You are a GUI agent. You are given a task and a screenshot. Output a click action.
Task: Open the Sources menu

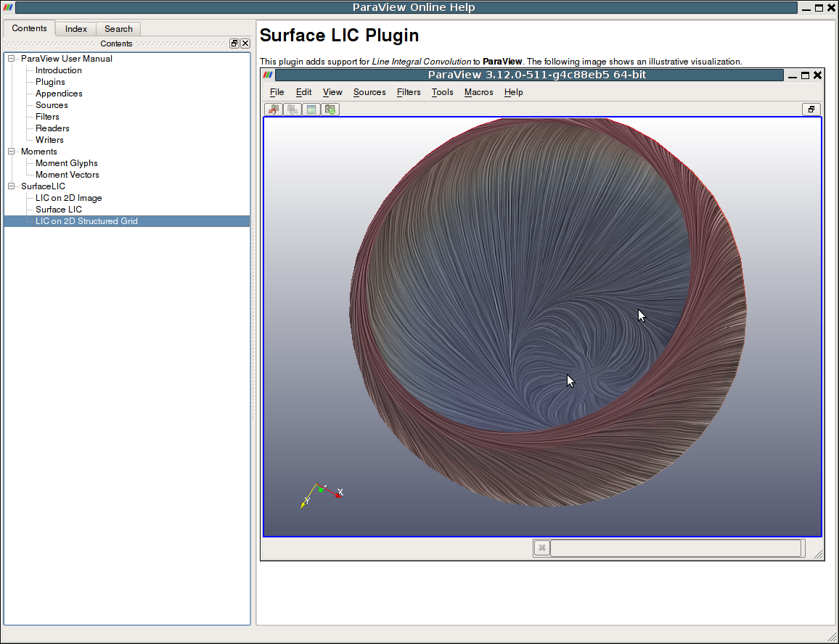click(x=369, y=92)
